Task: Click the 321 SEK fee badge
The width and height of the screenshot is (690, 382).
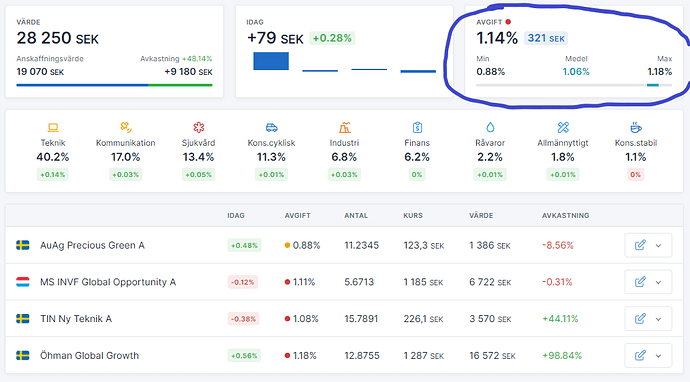Action: 546,38
